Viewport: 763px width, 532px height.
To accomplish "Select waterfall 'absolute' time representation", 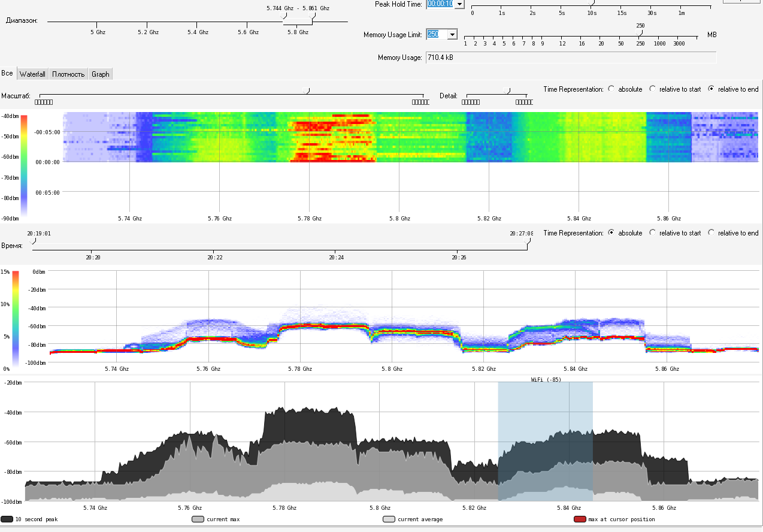I will (611, 89).
